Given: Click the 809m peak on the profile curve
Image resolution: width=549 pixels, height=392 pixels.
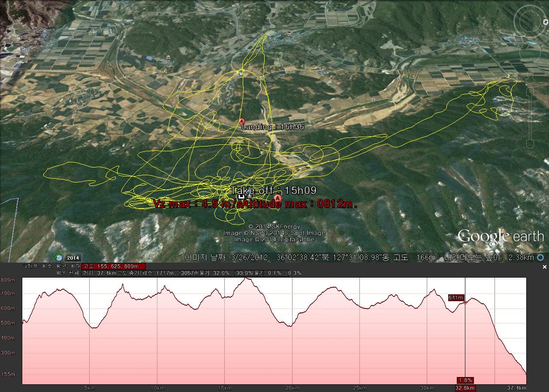Looking at the screenshot, I should point(246,278).
